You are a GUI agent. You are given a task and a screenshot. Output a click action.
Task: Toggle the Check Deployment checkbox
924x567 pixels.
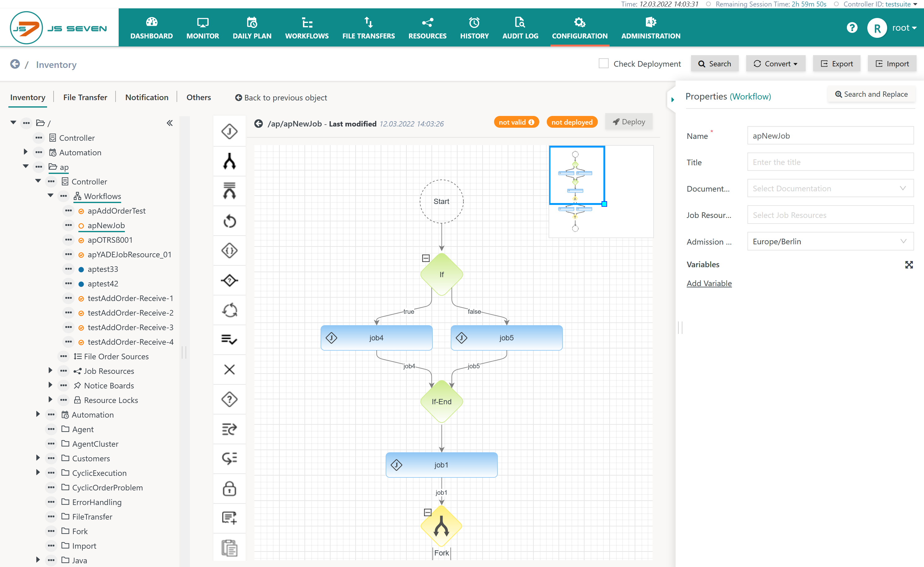tap(603, 64)
